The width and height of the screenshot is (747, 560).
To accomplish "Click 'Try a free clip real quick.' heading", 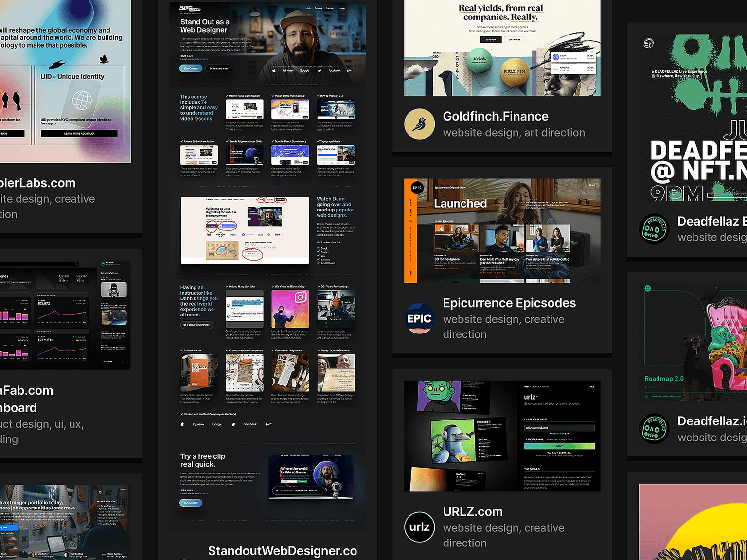I will [203, 460].
